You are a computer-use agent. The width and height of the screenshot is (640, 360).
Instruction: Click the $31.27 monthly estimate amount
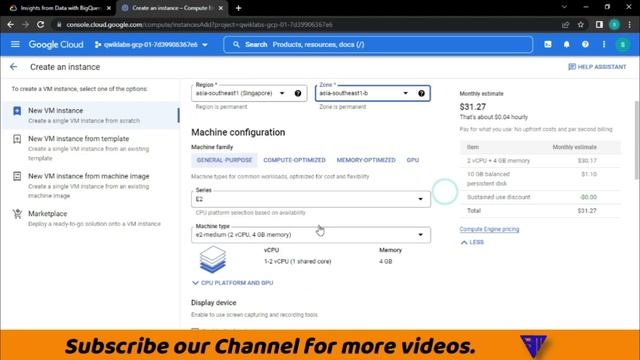pyautogui.click(x=473, y=107)
